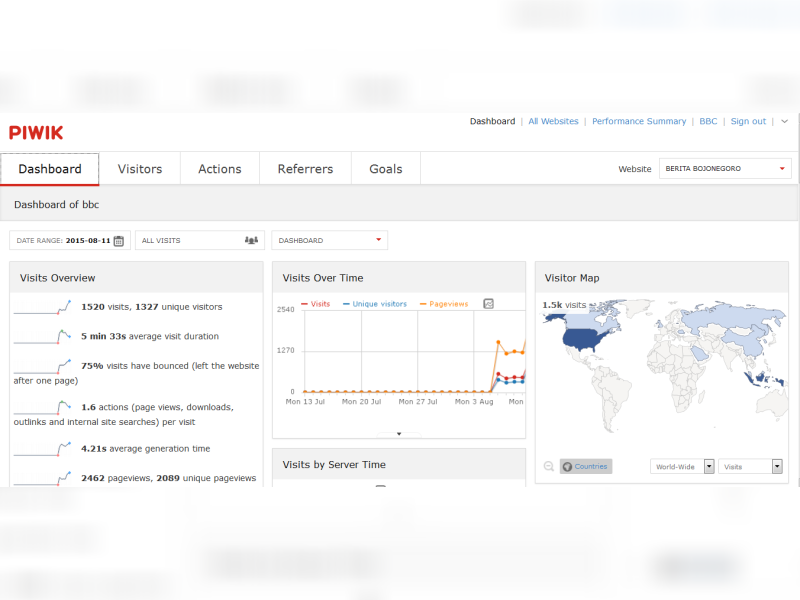This screenshot has width=800, height=600.
Task: Click the Countries button on Visitor Map
Action: (x=586, y=466)
